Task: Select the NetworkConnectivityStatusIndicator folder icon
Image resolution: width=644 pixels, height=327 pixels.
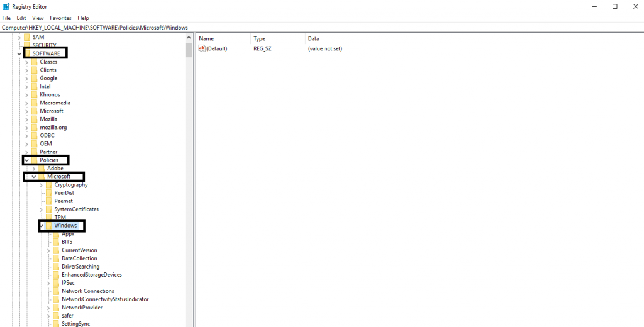Action: point(56,299)
